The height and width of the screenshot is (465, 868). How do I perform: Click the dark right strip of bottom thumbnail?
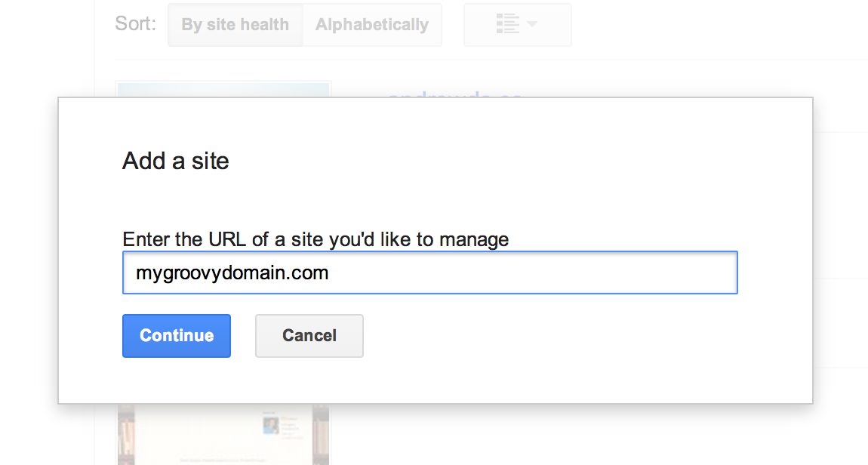321,435
